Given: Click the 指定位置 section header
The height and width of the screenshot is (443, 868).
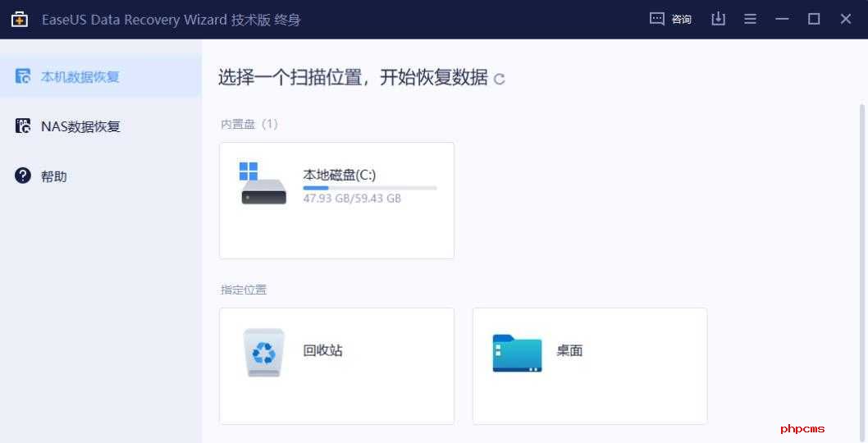Looking at the screenshot, I should 244,290.
